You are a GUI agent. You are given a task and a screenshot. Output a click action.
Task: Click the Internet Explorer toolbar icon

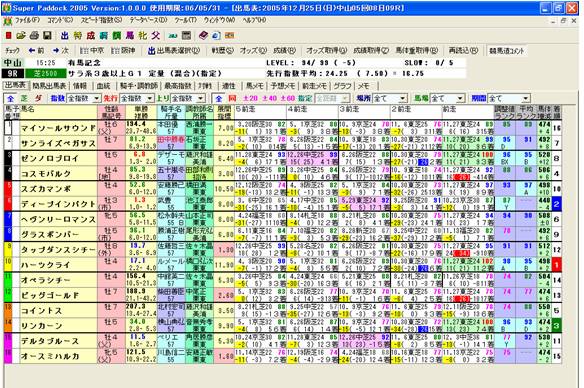216,35
